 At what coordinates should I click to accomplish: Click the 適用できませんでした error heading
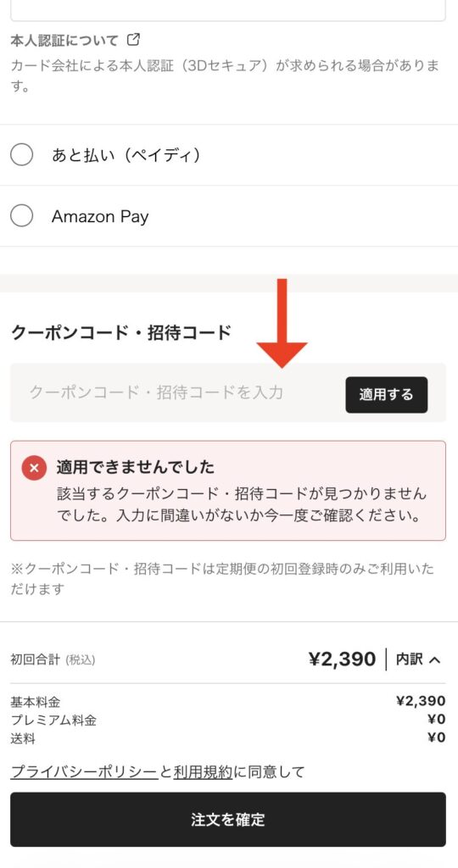click(135, 467)
